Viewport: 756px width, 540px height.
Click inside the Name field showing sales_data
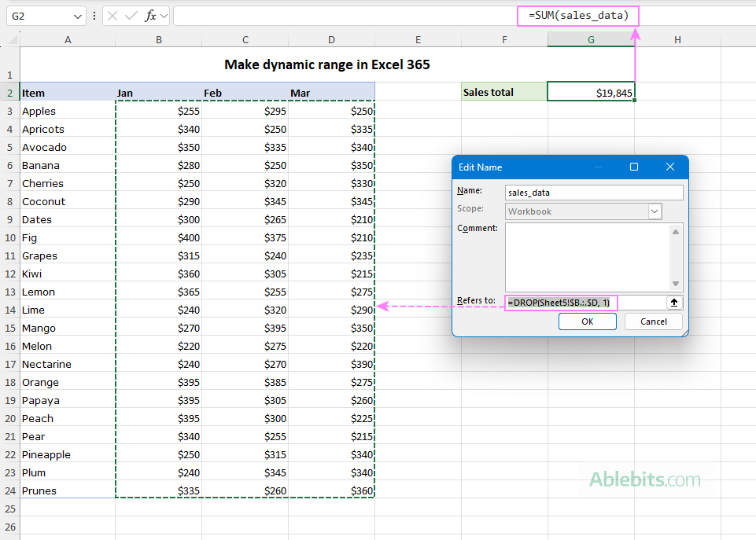[x=560, y=193]
